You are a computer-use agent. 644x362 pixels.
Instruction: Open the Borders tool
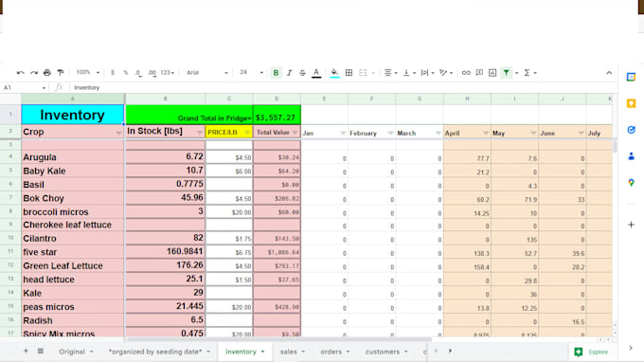coord(349,73)
